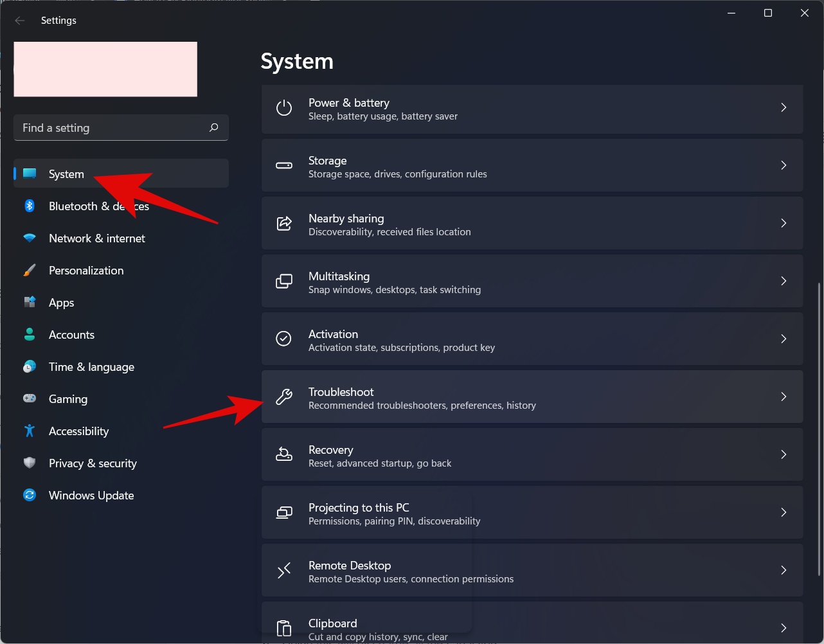The height and width of the screenshot is (644, 824).
Task: Click the search magnifier icon
Action: coord(214,127)
